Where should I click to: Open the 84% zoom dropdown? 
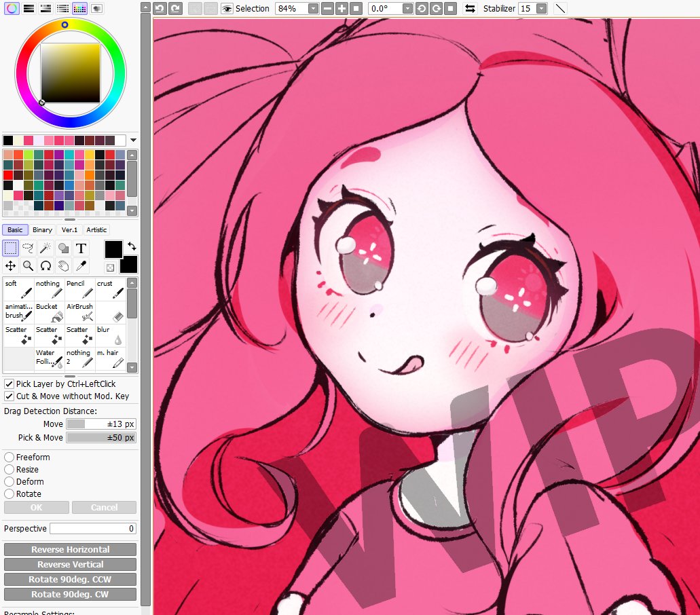314,8
